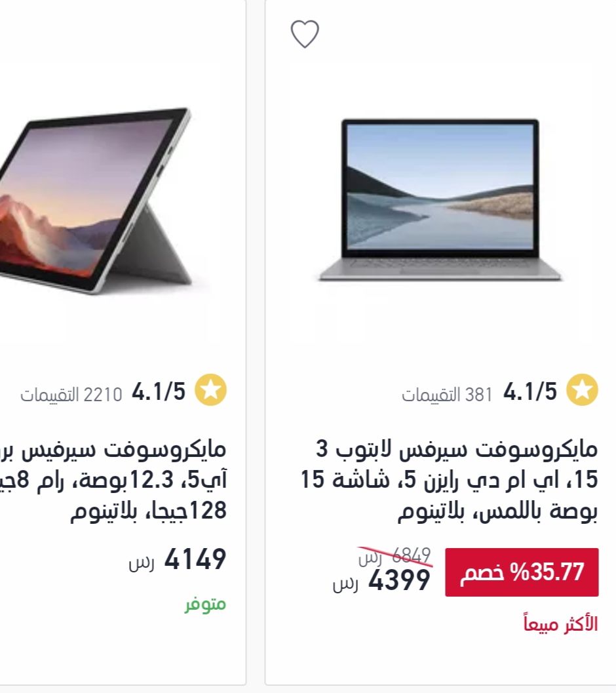The width and height of the screenshot is (616, 693).
Task: View the 2210 ratings count
Action: 71,394
